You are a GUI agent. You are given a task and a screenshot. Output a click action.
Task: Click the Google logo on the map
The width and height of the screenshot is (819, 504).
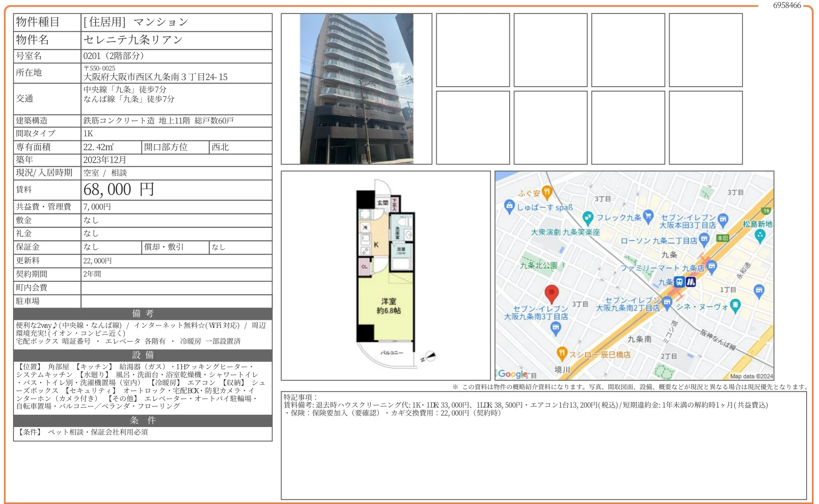click(x=513, y=374)
